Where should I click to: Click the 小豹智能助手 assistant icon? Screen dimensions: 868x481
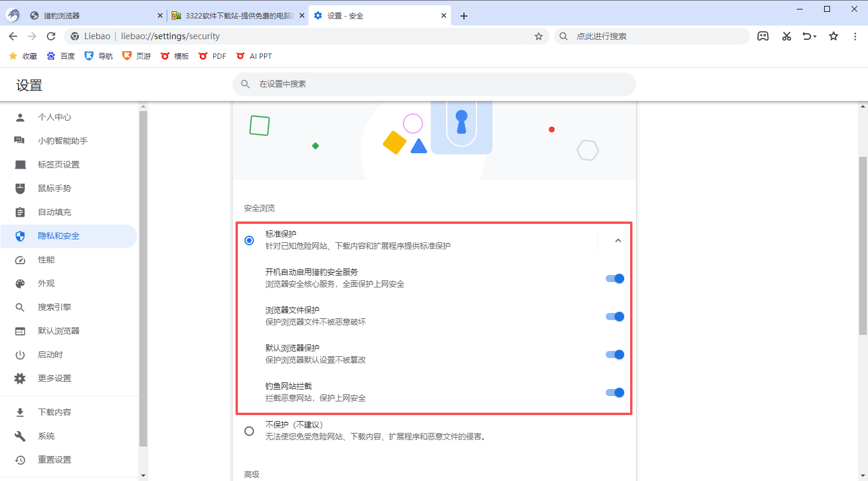(x=20, y=141)
